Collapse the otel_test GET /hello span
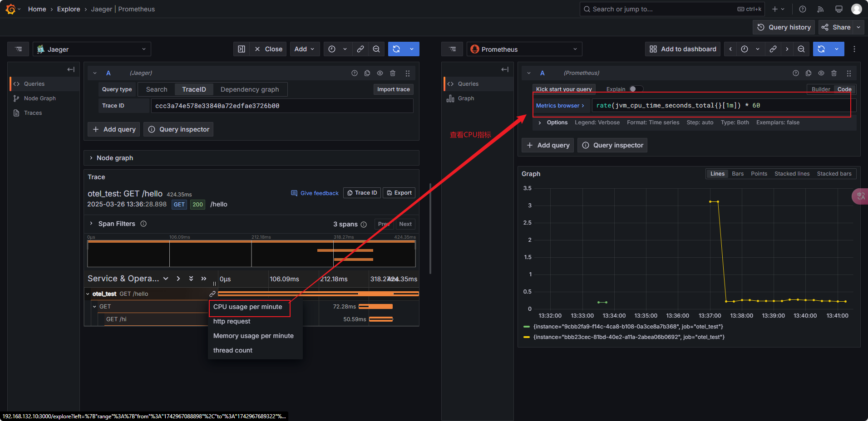 (x=88, y=294)
